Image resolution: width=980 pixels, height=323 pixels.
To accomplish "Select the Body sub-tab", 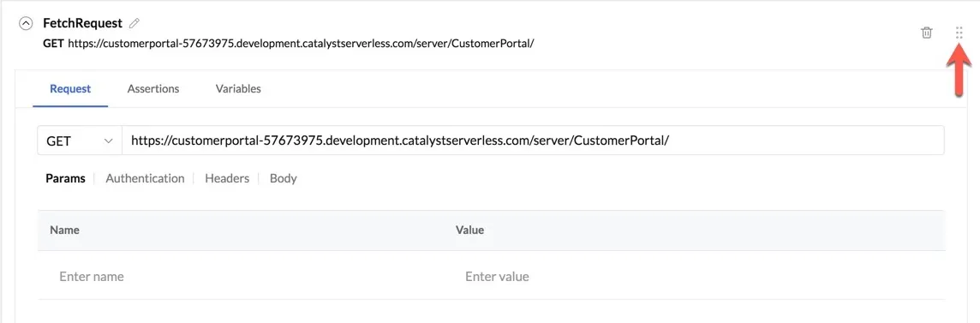I will (x=284, y=178).
